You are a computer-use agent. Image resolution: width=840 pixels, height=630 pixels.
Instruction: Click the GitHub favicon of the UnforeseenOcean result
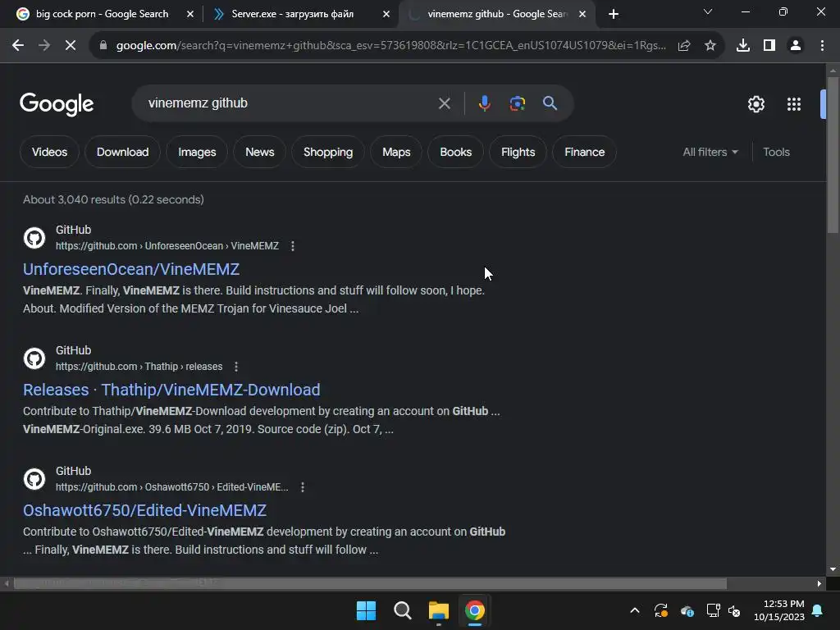[34, 238]
